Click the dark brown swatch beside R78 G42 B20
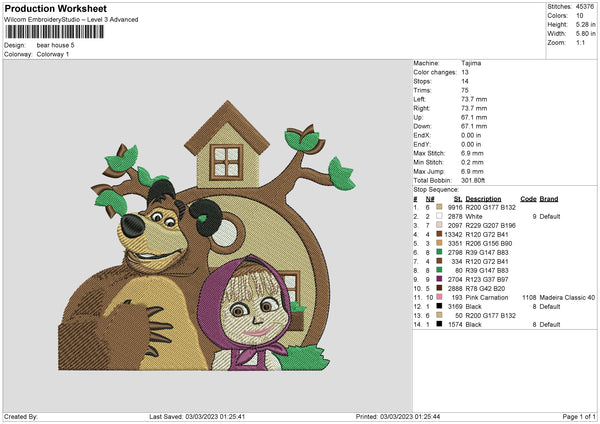 (439, 288)
